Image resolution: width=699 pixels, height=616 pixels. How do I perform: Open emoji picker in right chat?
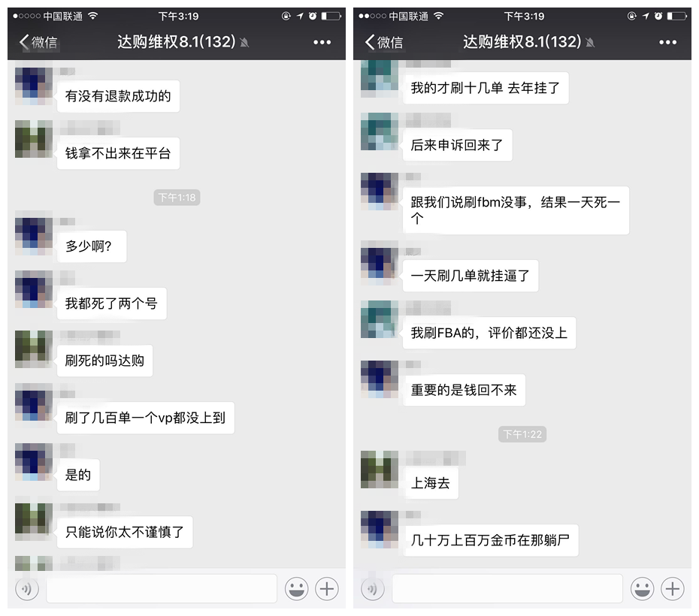642,589
